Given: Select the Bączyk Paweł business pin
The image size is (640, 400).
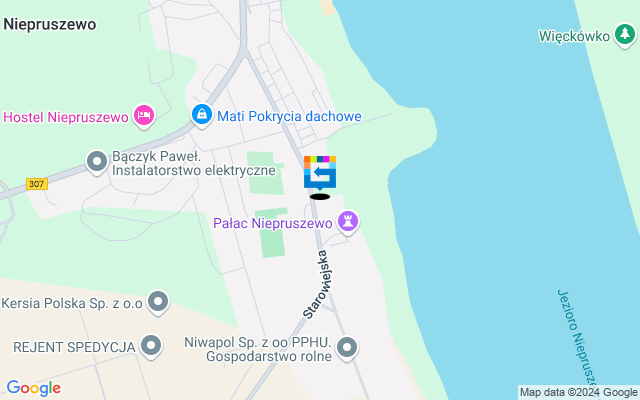Looking at the screenshot, I should (97, 162).
